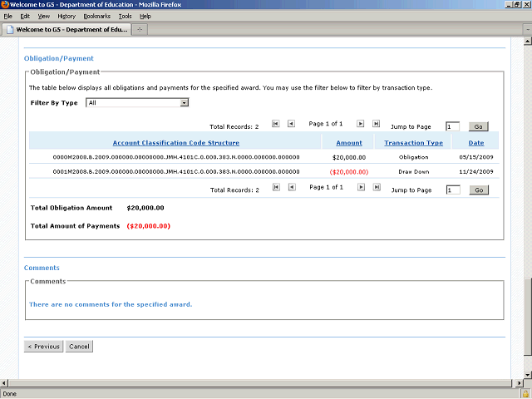The width and height of the screenshot is (532, 399).
Task: Click next page arrow in bottom pagination
Action: [361, 188]
